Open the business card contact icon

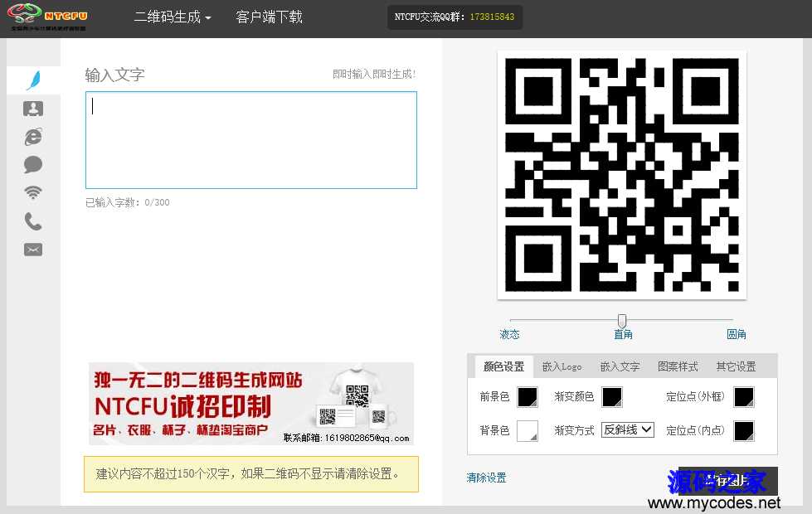(33, 109)
